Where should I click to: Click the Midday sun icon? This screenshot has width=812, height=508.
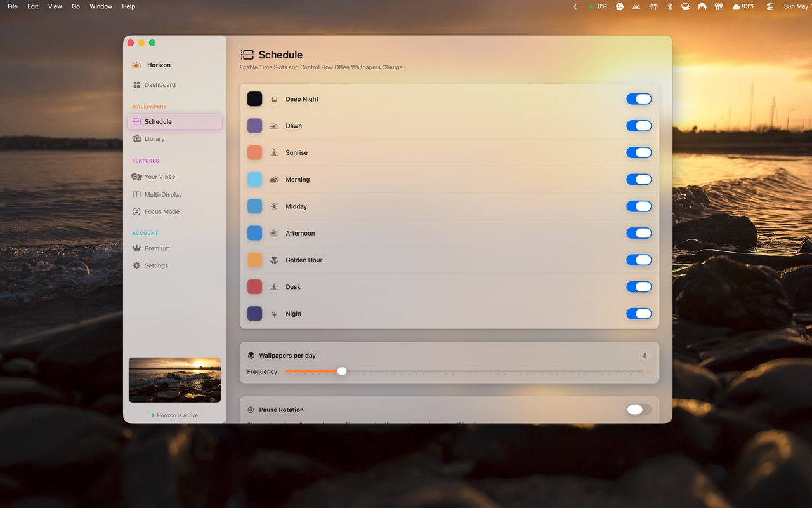[274, 206]
